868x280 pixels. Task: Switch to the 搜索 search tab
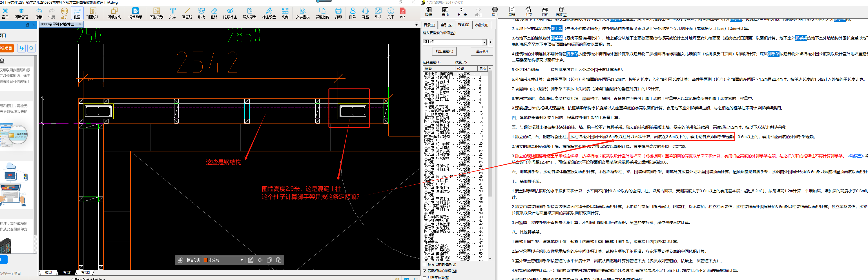click(463, 25)
